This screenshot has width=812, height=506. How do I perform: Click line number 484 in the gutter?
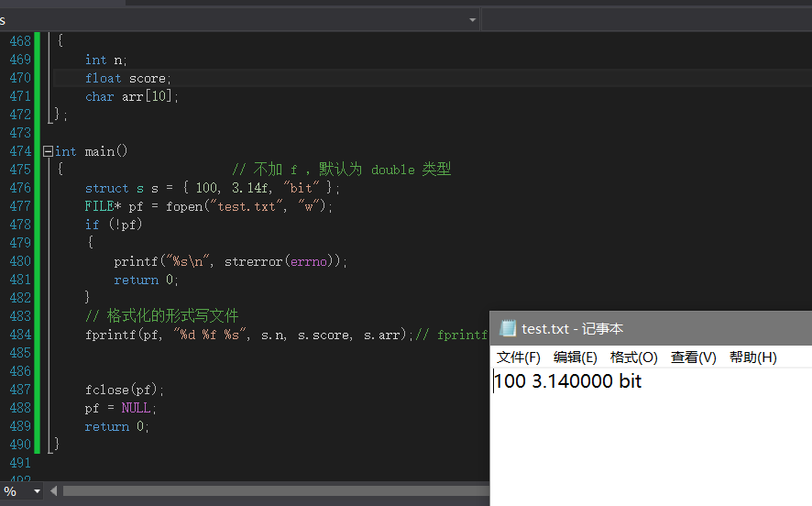(20, 335)
